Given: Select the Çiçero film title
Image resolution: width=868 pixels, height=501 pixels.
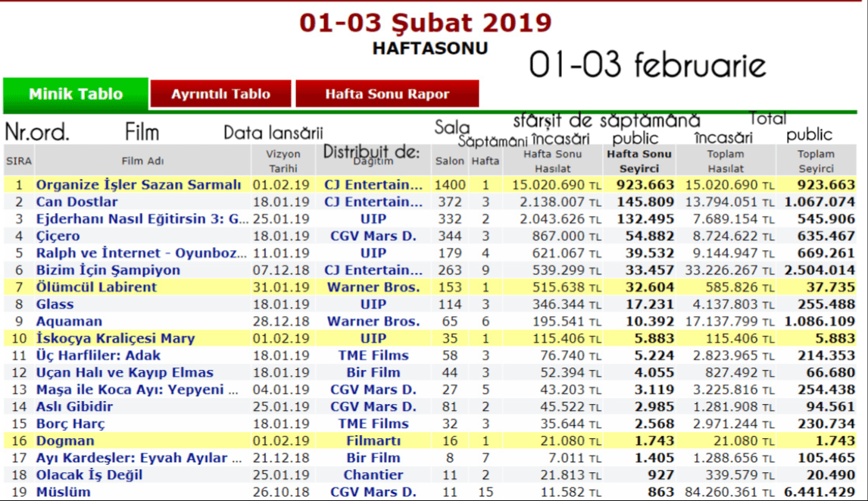Looking at the screenshot, I should tap(58, 236).
